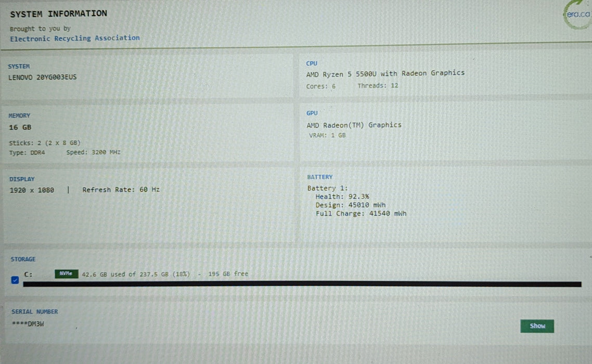The image size is (592, 364).
Task: Click the NVMe drive type badge
Action: pyautogui.click(x=67, y=274)
